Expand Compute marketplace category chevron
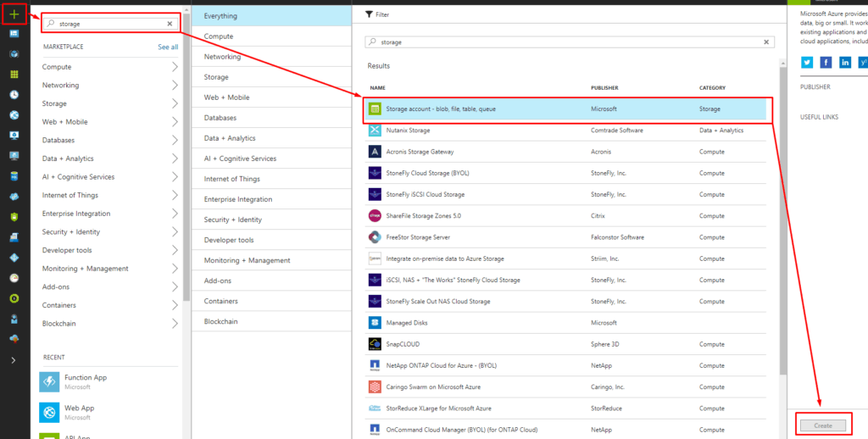The width and height of the screenshot is (868, 439). [x=175, y=67]
